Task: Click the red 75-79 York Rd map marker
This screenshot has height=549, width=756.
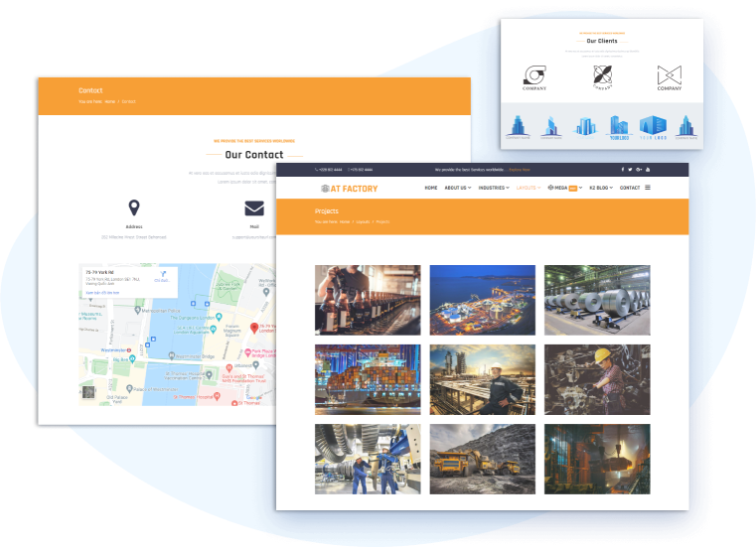Action: pos(254,329)
